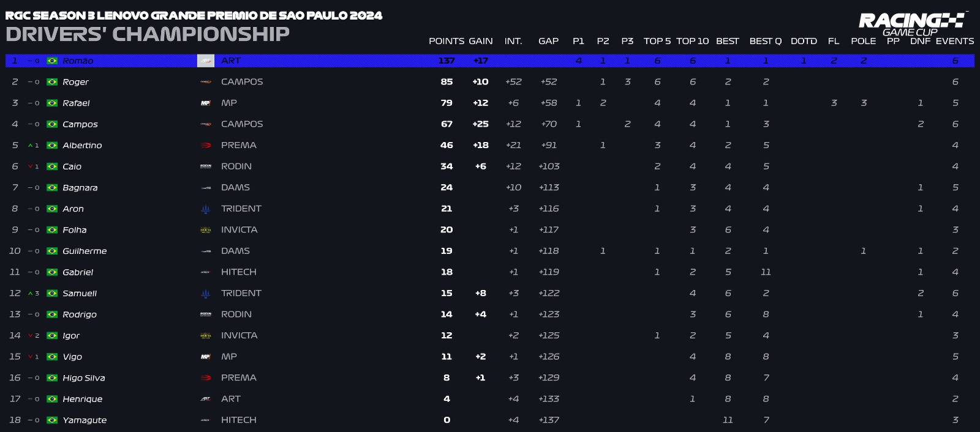Click the Drivers' Championship title
The image size is (980, 432).
(148, 34)
